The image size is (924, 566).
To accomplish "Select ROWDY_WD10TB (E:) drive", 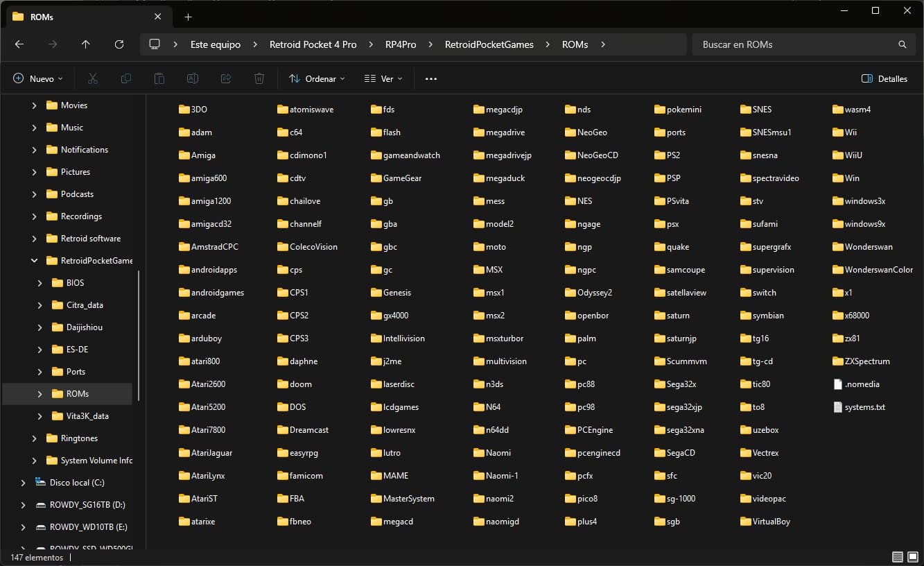I will click(x=88, y=527).
